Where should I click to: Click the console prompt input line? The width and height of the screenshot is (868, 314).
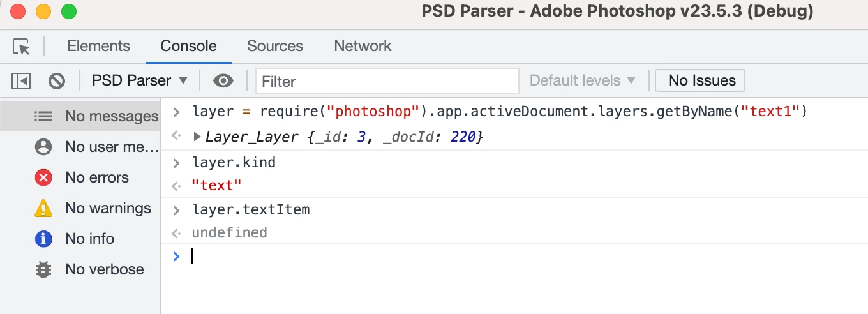447,257
